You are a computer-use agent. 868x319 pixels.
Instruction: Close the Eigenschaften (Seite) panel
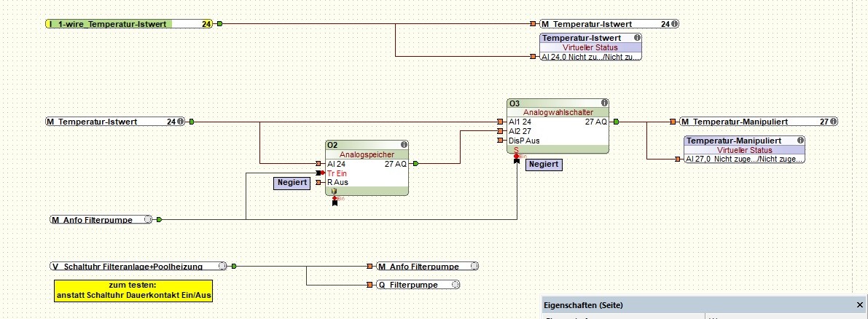click(x=860, y=305)
